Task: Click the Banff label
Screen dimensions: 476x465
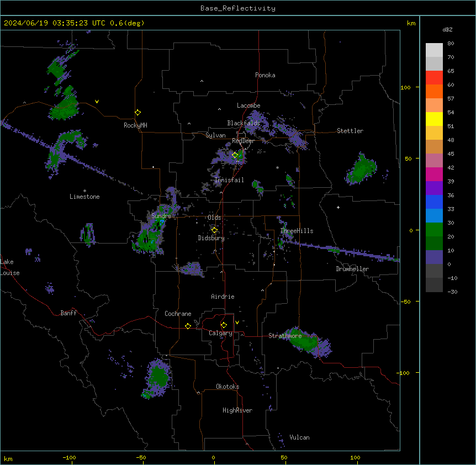Action: 68,313
